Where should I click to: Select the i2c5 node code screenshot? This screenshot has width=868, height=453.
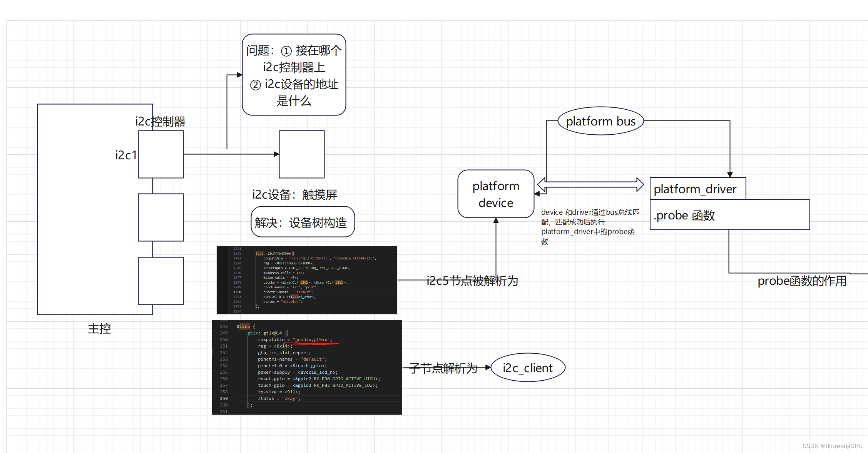click(x=307, y=280)
